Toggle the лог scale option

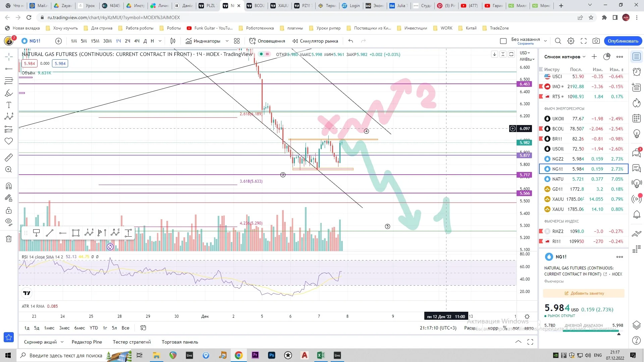(516, 328)
